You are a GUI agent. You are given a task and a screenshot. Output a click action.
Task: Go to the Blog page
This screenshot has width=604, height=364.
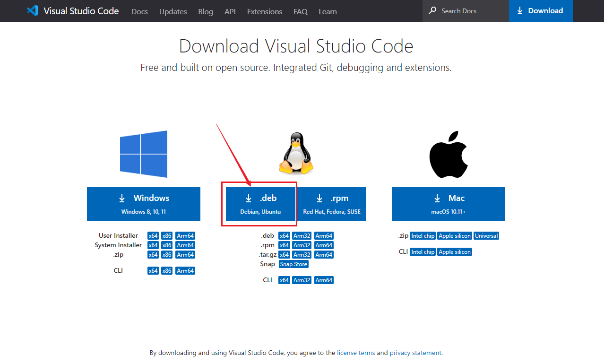[206, 11]
